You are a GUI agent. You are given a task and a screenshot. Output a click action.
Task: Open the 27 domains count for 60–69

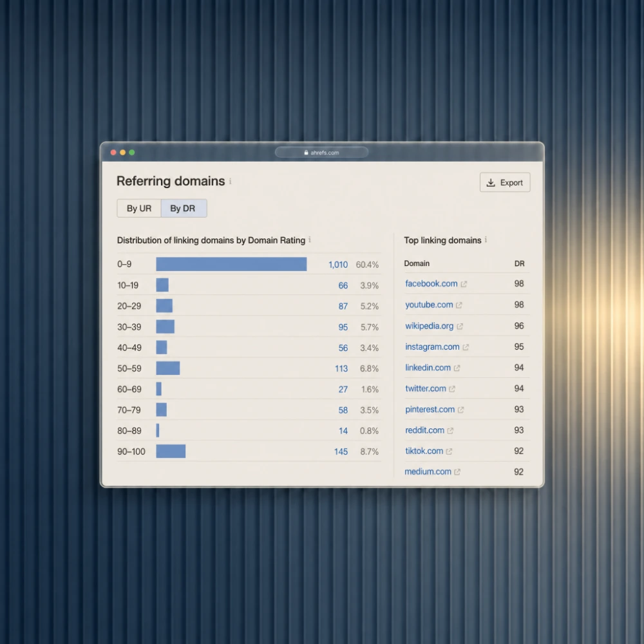[x=343, y=390]
